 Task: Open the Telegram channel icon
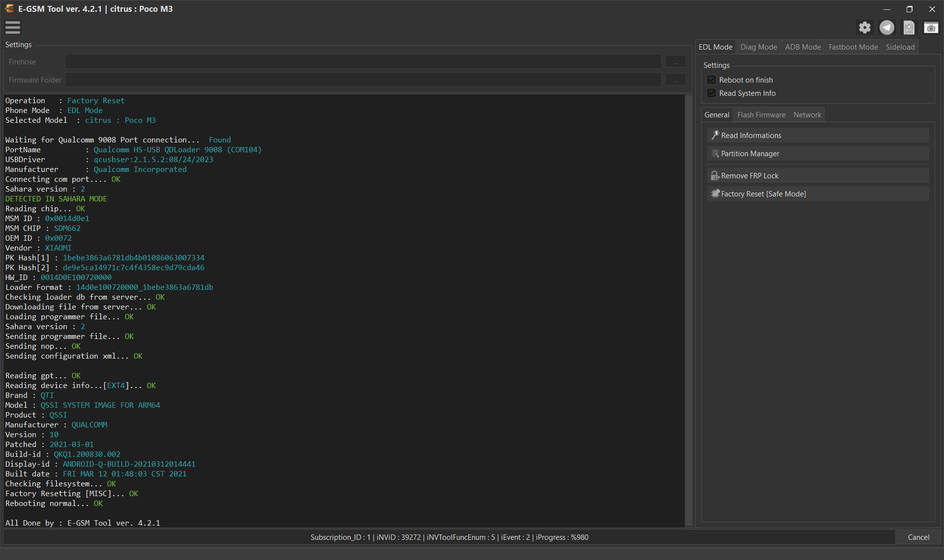[887, 28]
